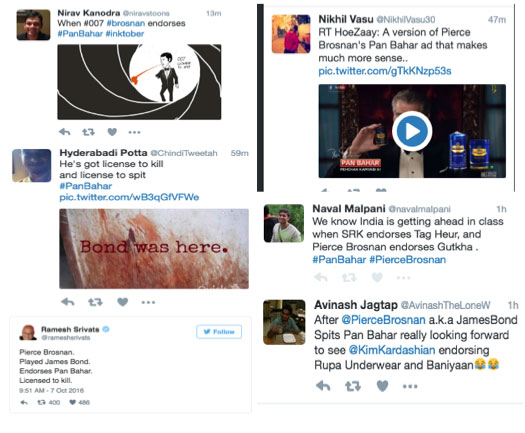The image size is (525, 433).
Task: Reply to Nirav Kanodra's tweet
Action: pos(65,132)
